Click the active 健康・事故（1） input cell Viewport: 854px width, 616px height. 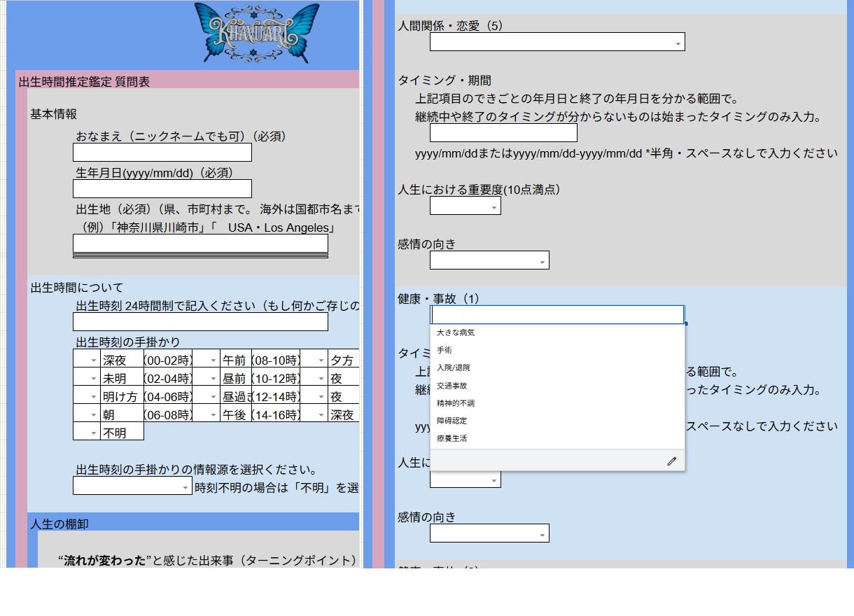point(557,315)
